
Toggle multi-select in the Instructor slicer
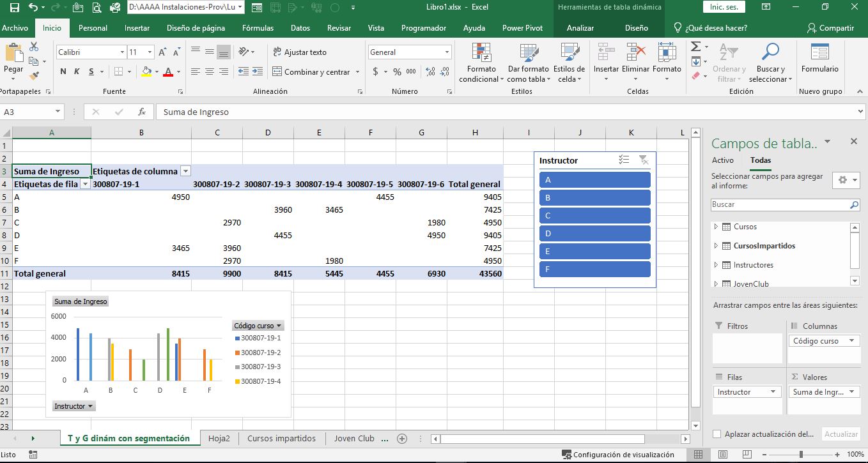[624, 160]
